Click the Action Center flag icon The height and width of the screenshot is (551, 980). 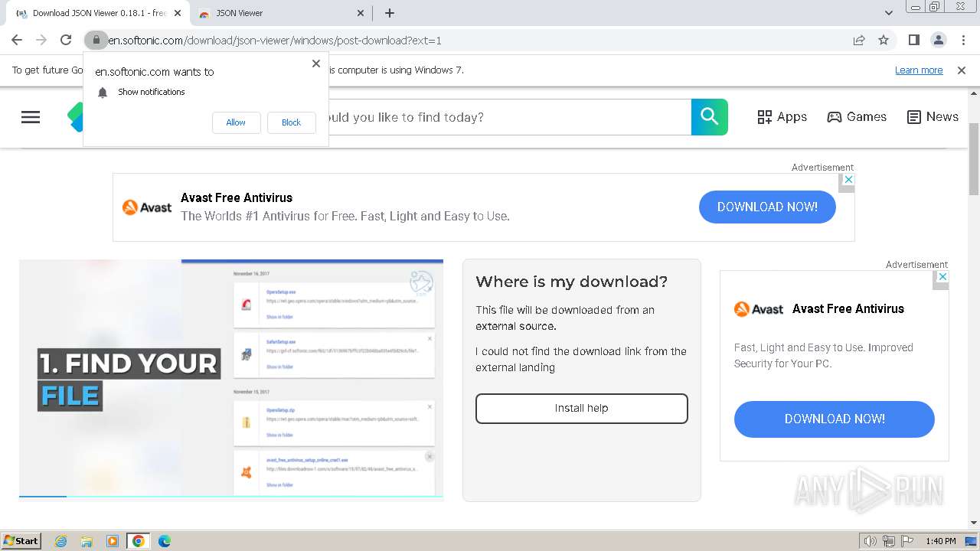(x=907, y=541)
